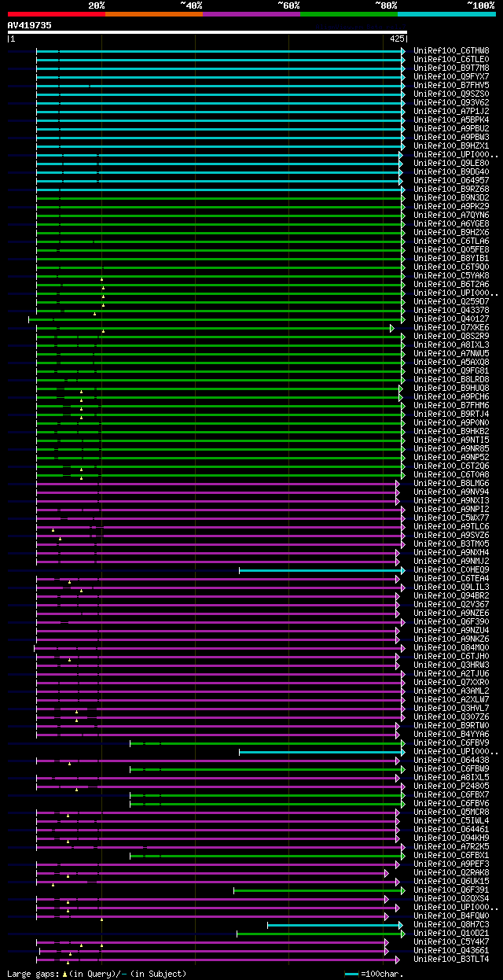Click the yellow gap marker on the A9TLC6 row
The height and width of the screenshot is (980, 503).
pyautogui.click(x=53, y=530)
